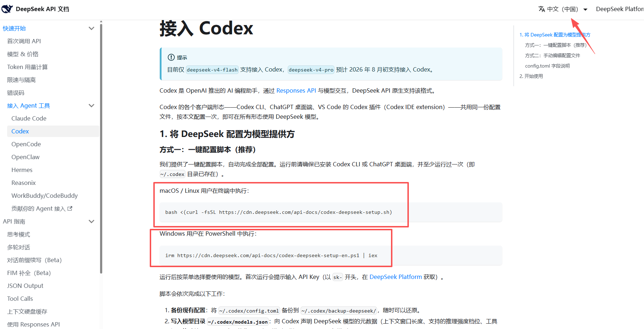Collapse the API 指南 section chevron
Screen dimensions: 644x329
tap(91, 221)
